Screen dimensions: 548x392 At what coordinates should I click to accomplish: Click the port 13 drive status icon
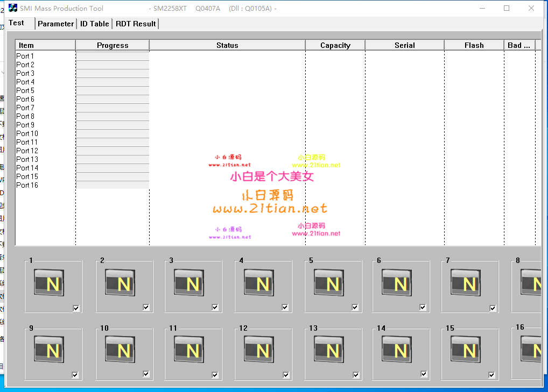pyautogui.click(x=329, y=349)
